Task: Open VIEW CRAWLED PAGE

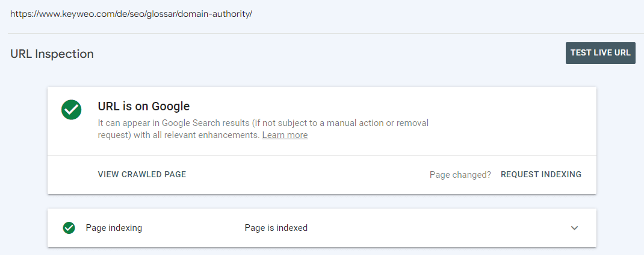Action: click(142, 174)
